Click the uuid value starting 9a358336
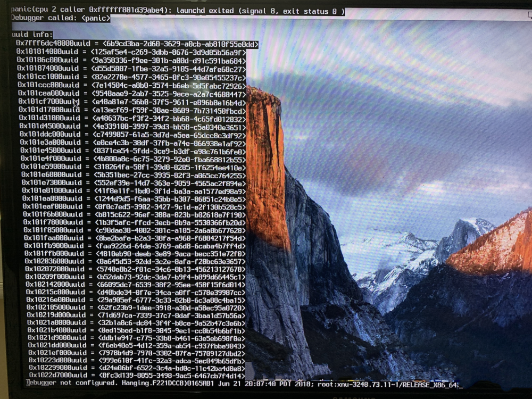The width and height of the screenshot is (532, 399). (x=168, y=61)
